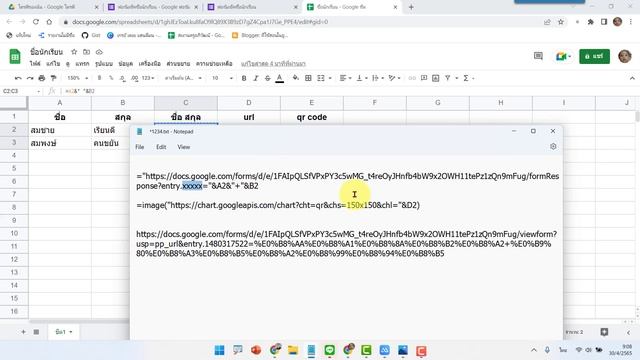View the cloud save status icon

[99, 52]
